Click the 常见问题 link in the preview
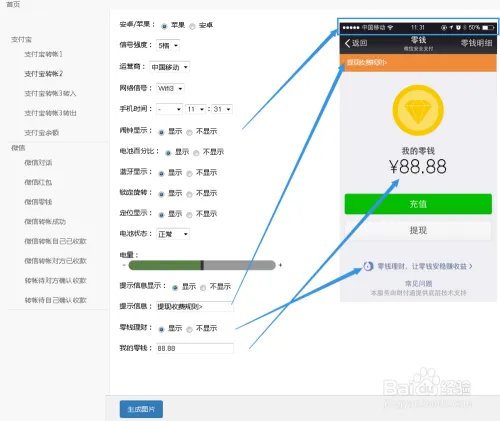Screen dimensions: 500x421 pyautogui.click(x=418, y=284)
